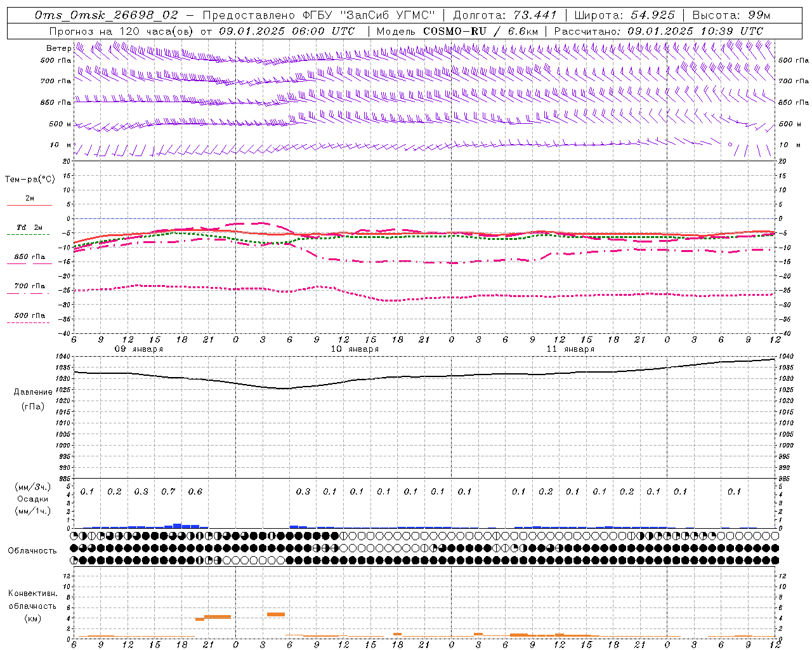Click the (гПа) pressure unit label
Screen dimensions: 812x650
point(33,406)
